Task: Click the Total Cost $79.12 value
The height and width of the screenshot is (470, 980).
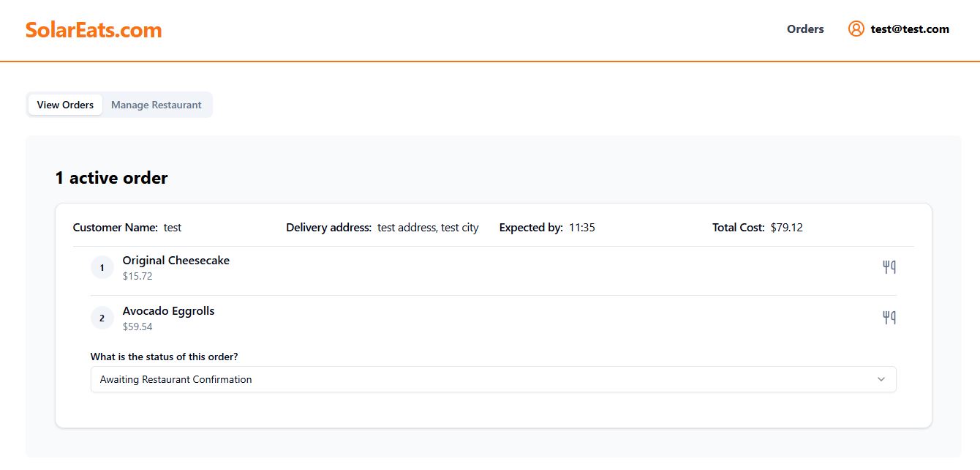Action: (787, 228)
